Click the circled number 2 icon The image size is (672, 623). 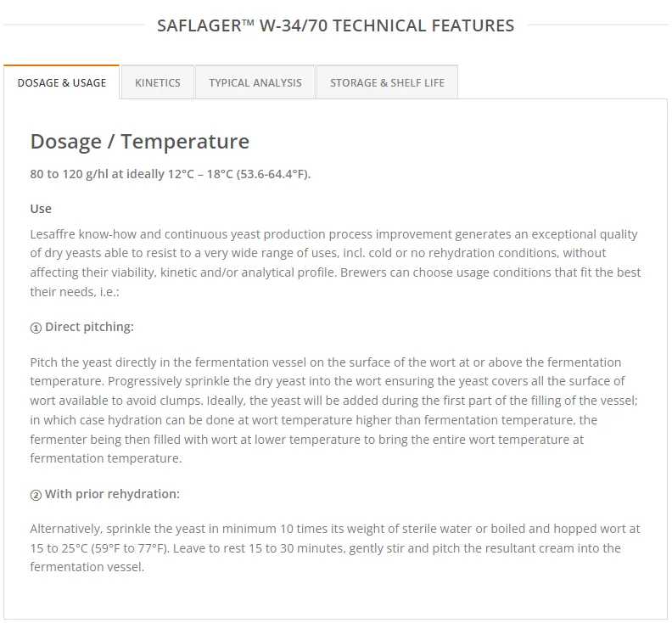pos(36,494)
